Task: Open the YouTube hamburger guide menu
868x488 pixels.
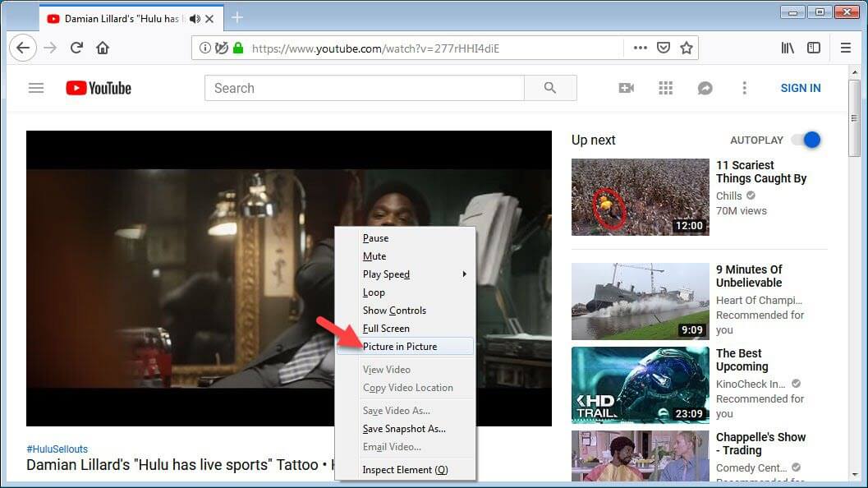Action: (x=36, y=88)
